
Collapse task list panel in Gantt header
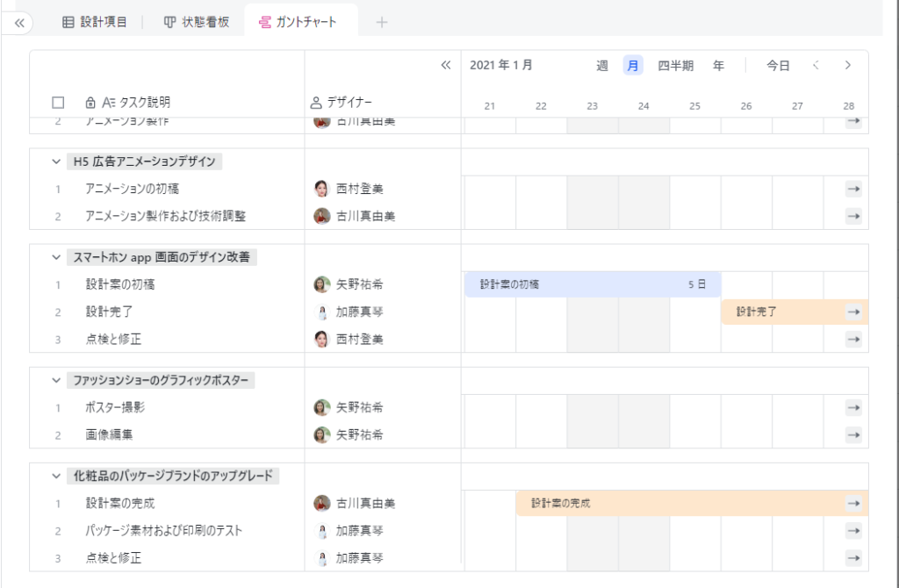click(445, 65)
